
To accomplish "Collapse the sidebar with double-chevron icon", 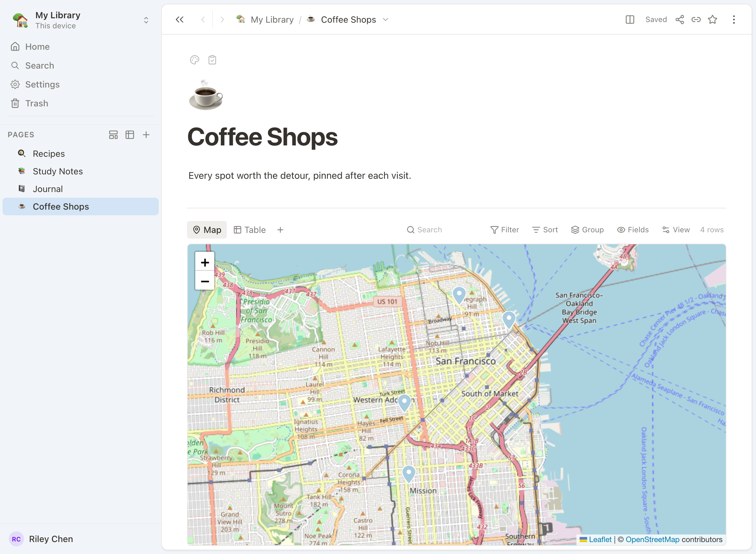I will 180,20.
